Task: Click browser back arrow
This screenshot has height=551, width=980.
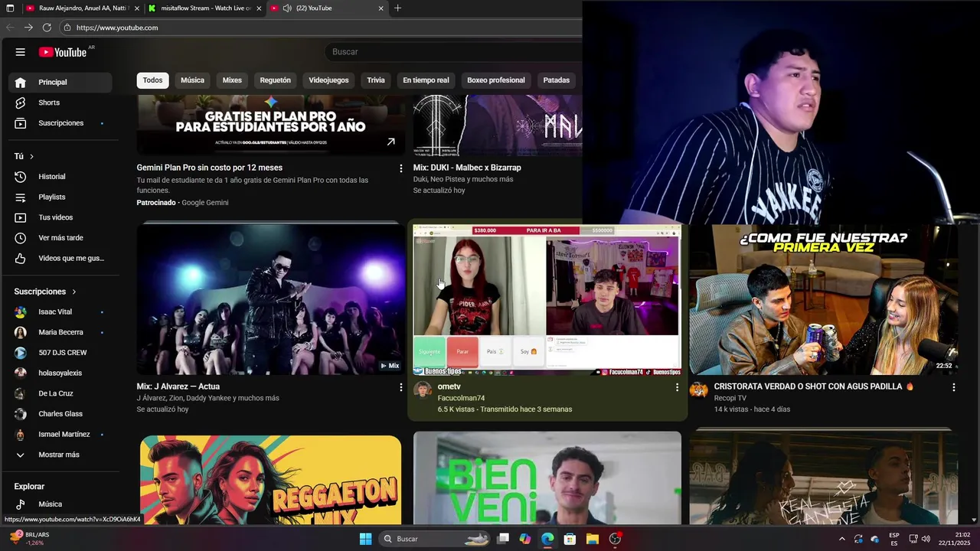Action: click(x=10, y=28)
